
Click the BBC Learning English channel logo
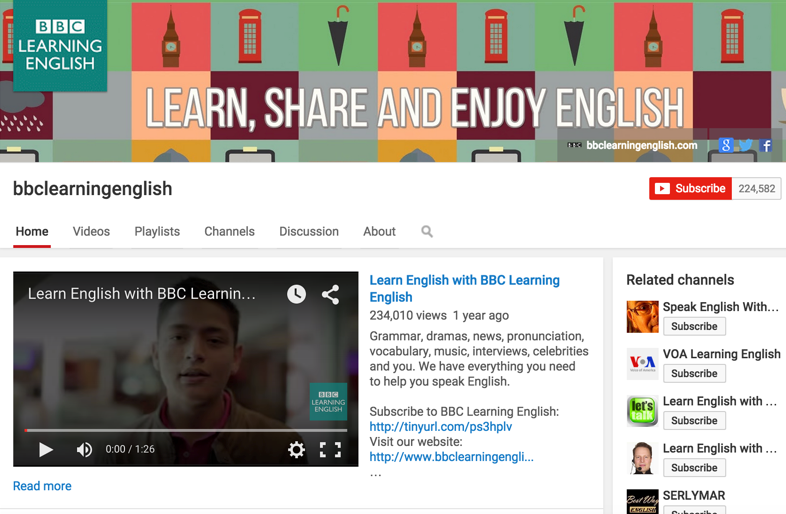(60, 45)
